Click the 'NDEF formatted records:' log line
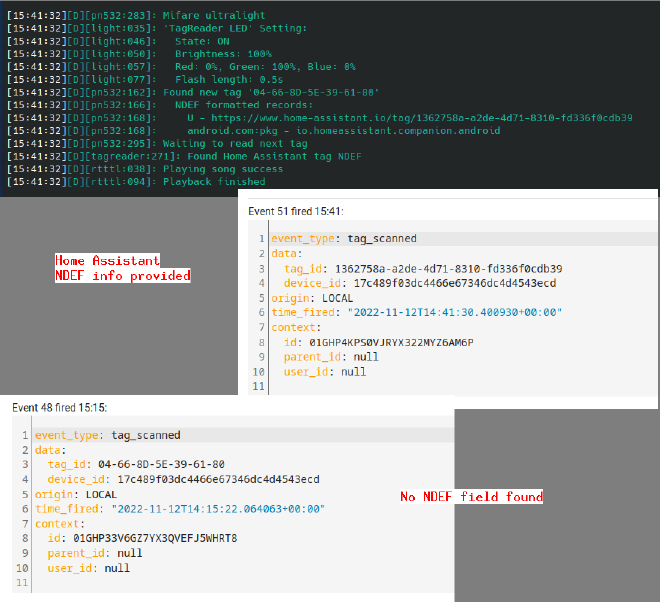This screenshot has height=602, width=660. tap(160, 105)
